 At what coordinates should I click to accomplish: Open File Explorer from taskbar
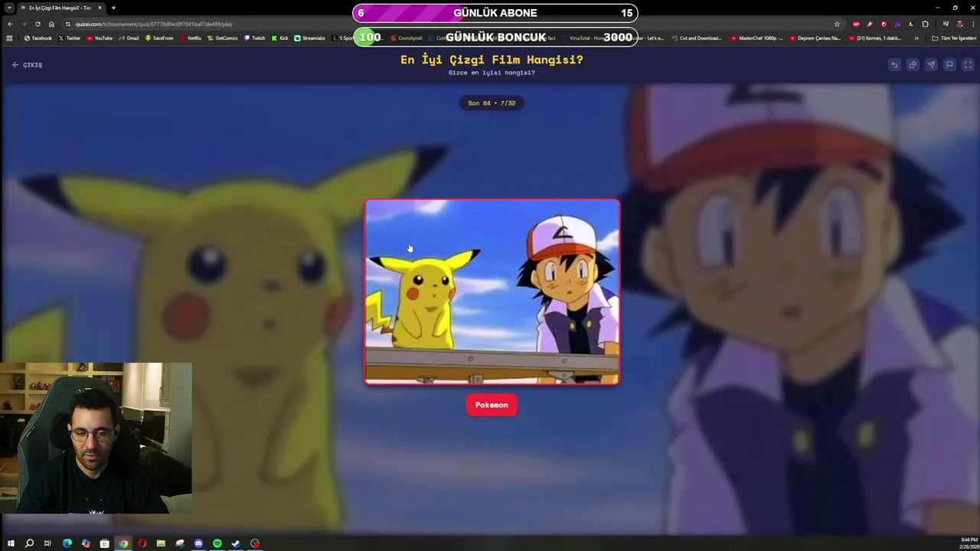tap(161, 543)
